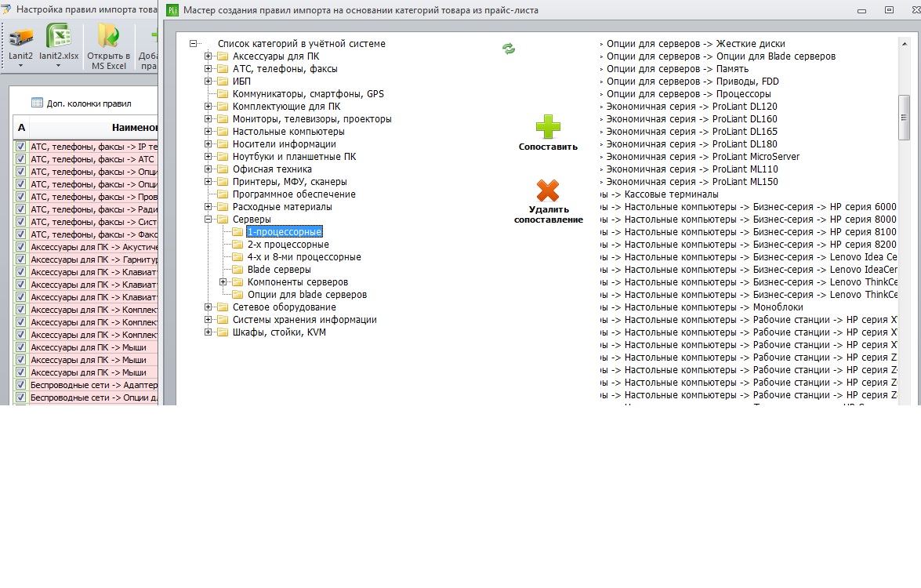Toggle checkbox of Аксессуары для ПК -> Гарнитуры row

[x=21, y=259]
